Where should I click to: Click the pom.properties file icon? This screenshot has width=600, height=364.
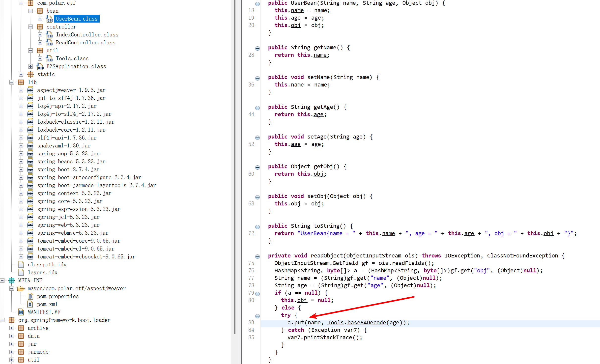pos(30,296)
